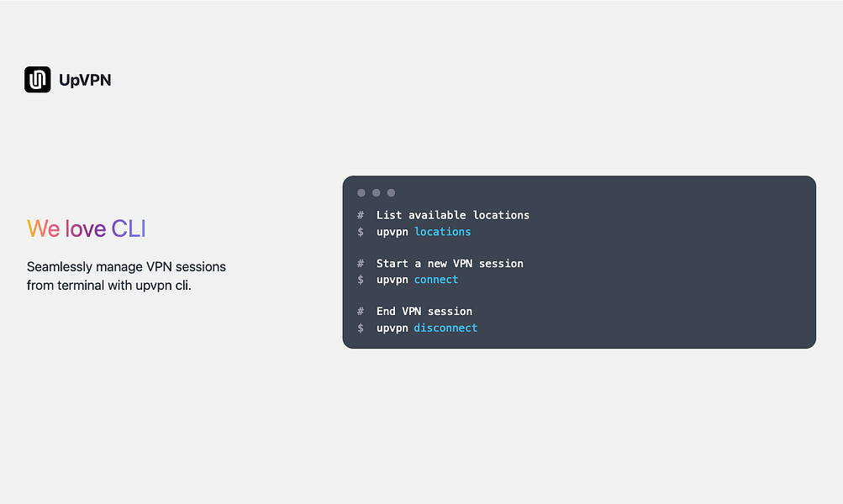The image size is (843, 504).
Task: Click "upvpn" before the disconnect argument
Action: [x=393, y=328]
